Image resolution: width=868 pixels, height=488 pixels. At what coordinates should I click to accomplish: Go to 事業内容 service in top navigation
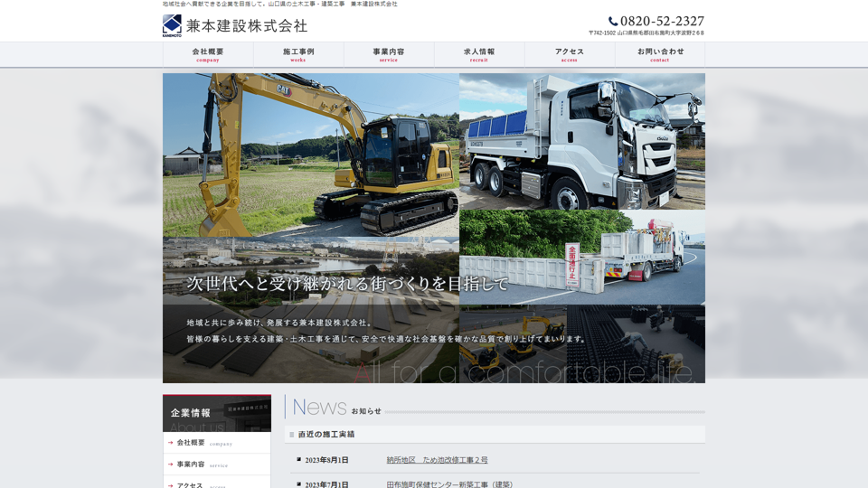(389, 54)
